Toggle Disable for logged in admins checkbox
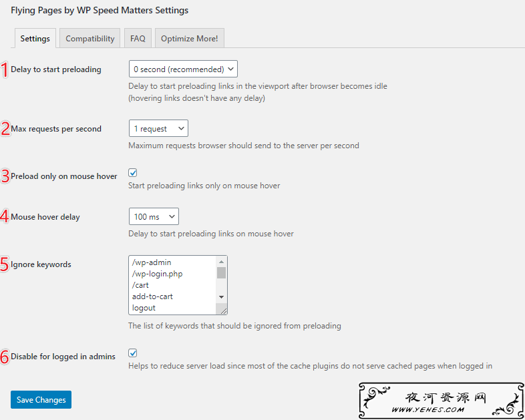This screenshot has height=420, width=525. tap(133, 353)
